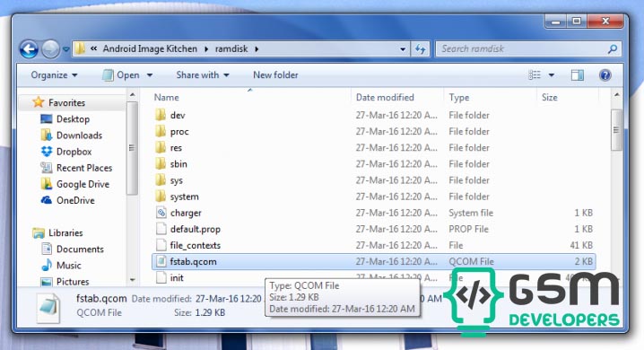Open the Organize menu
Image resolution: width=644 pixels, height=350 pixels.
click(x=54, y=75)
